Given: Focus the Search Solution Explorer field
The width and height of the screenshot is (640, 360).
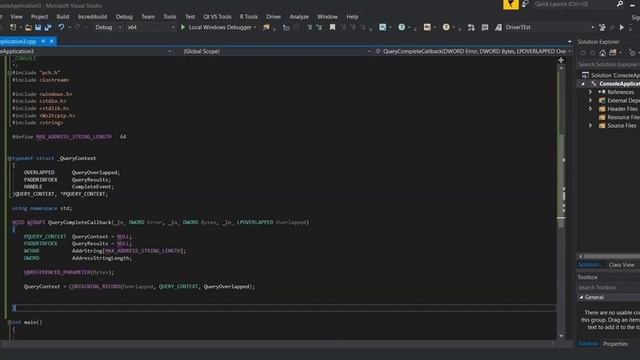Looking at the screenshot, I should (609, 64).
